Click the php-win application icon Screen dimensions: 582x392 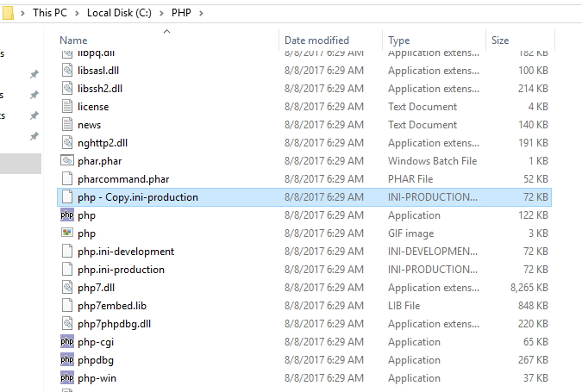pyautogui.click(x=67, y=378)
